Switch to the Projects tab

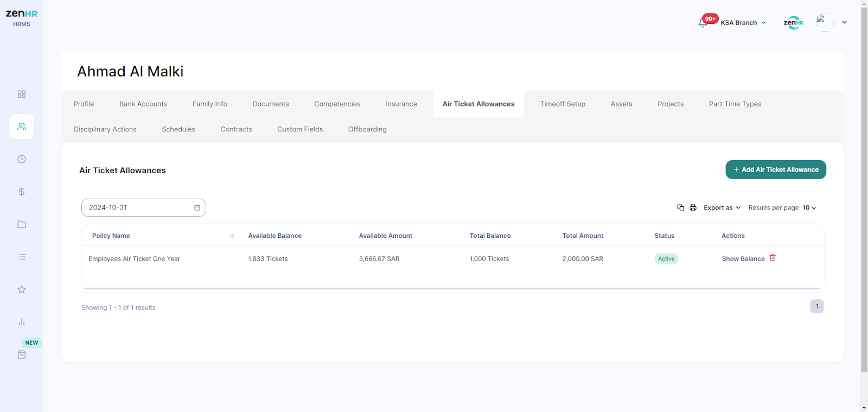(671, 104)
